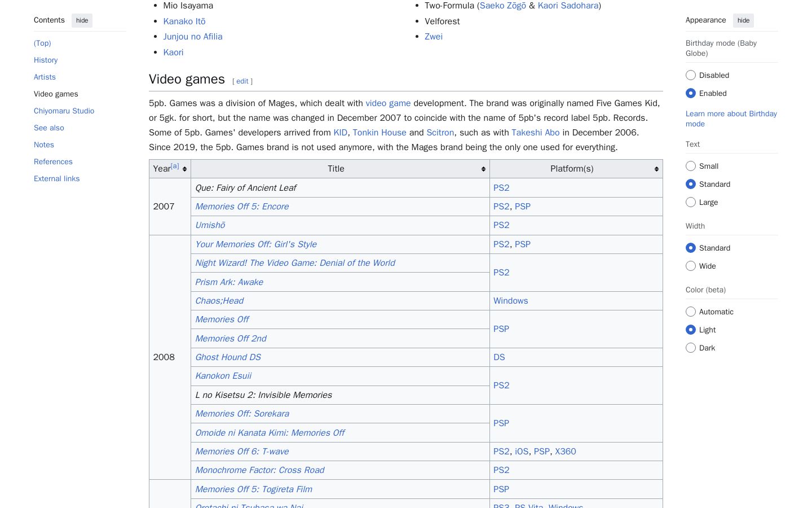
Task: Go to External links section in contents
Action: point(56,178)
